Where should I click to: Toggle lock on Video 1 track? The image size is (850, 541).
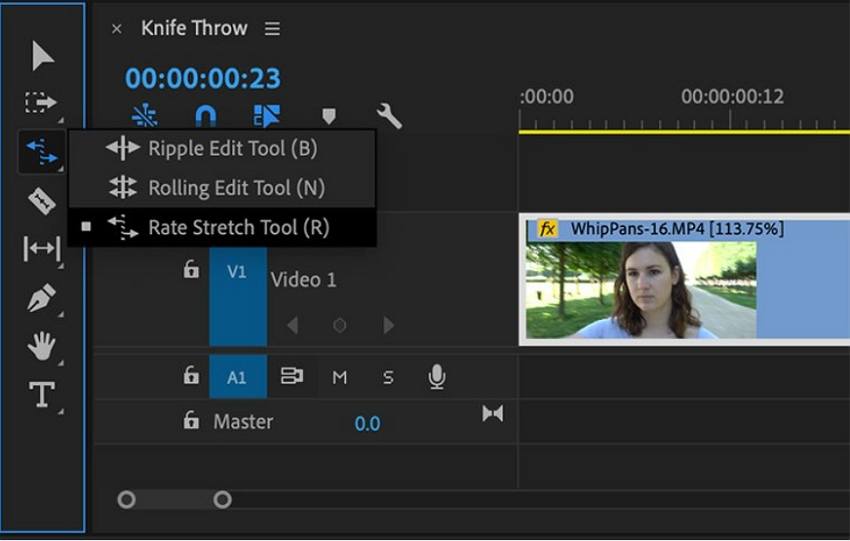pos(191,270)
